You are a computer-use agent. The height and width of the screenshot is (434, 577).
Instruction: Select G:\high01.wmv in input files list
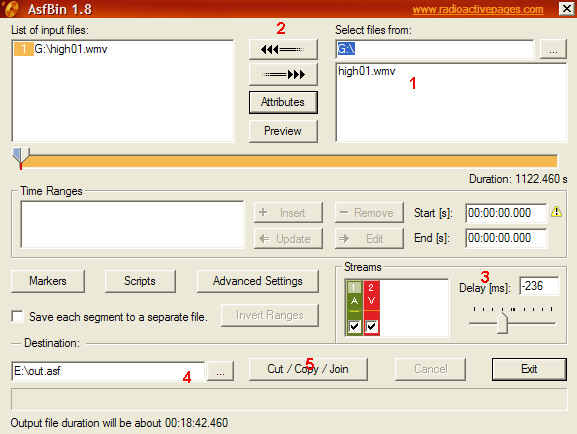click(x=61, y=49)
